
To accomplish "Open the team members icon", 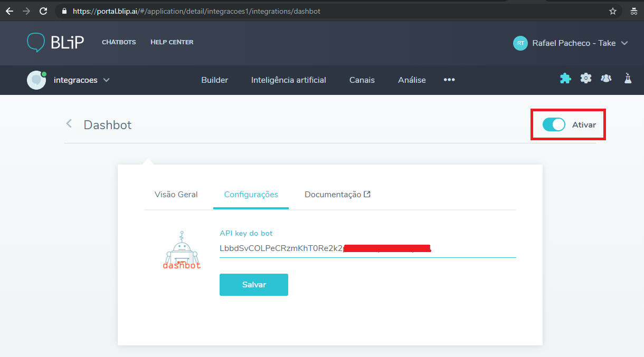I will click(607, 79).
